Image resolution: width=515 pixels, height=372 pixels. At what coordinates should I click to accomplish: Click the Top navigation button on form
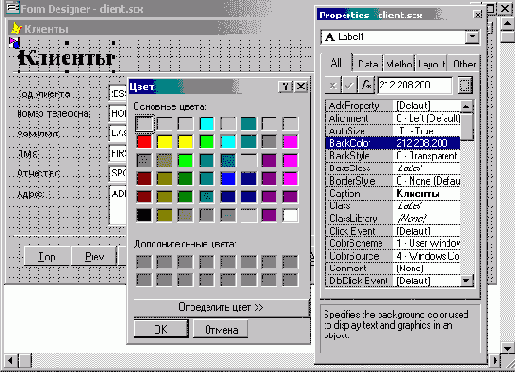(x=47, y=256)
